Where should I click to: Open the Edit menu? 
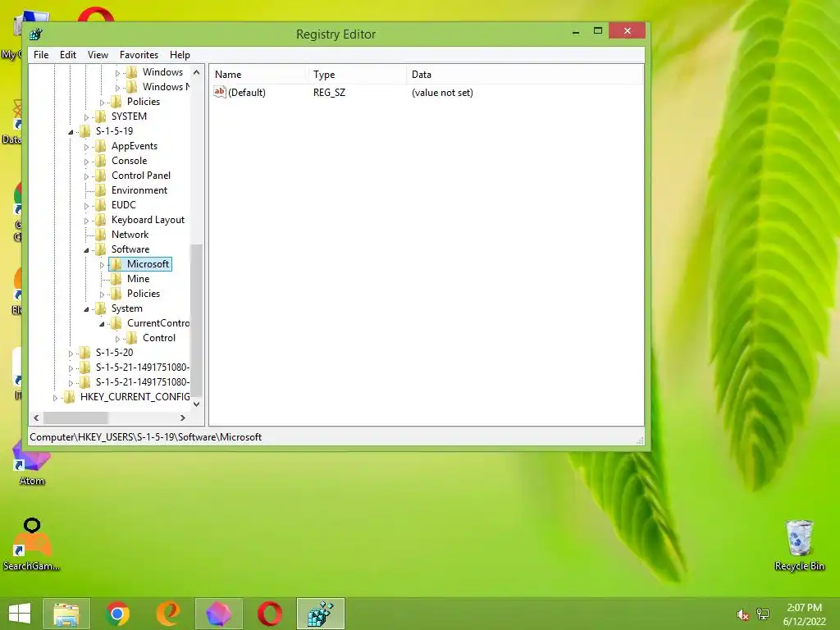[x=67, y=55]
